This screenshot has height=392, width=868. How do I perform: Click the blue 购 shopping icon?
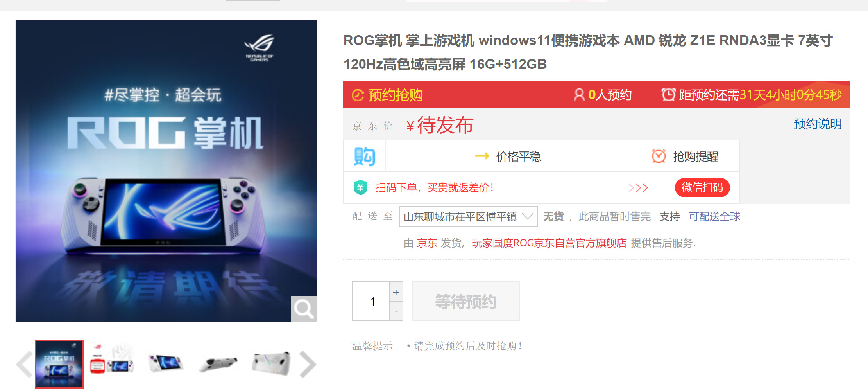coord(365,156)
